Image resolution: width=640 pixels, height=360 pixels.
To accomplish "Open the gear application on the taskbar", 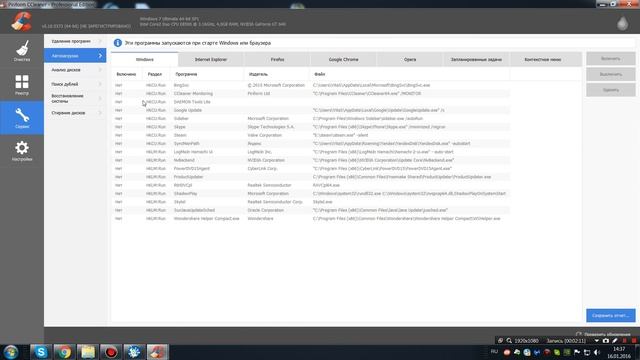I will pyautogui.click(x=134, y=352).
